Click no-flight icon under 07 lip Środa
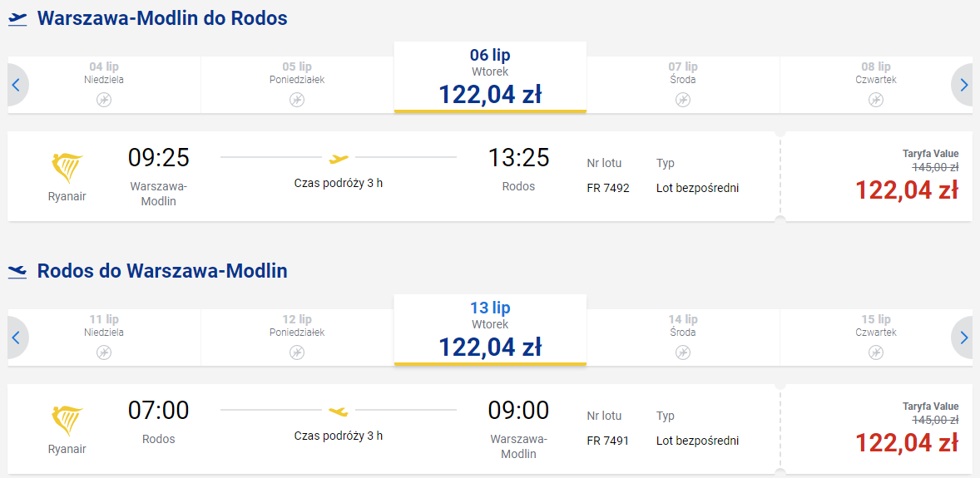This screenshot has width=980, height=478. 682,100
